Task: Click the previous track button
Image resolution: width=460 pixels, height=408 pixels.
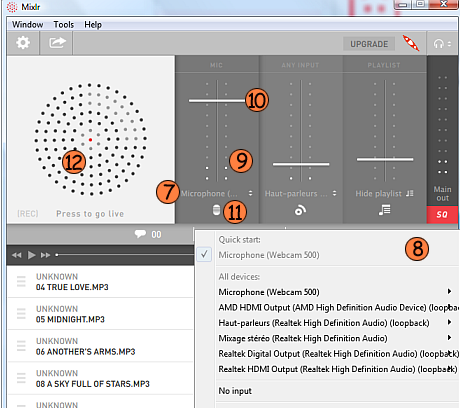Action: tap(17, 255)
